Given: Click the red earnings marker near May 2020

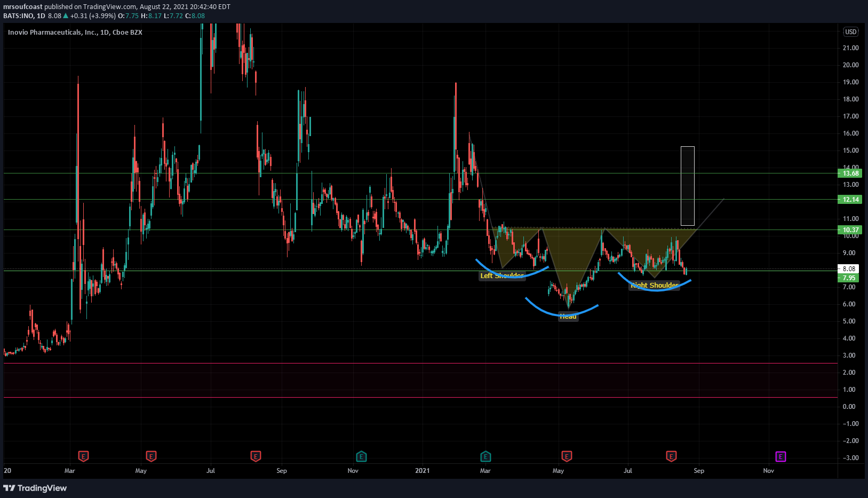Looking at the screenshot, I should click(151, 456).
